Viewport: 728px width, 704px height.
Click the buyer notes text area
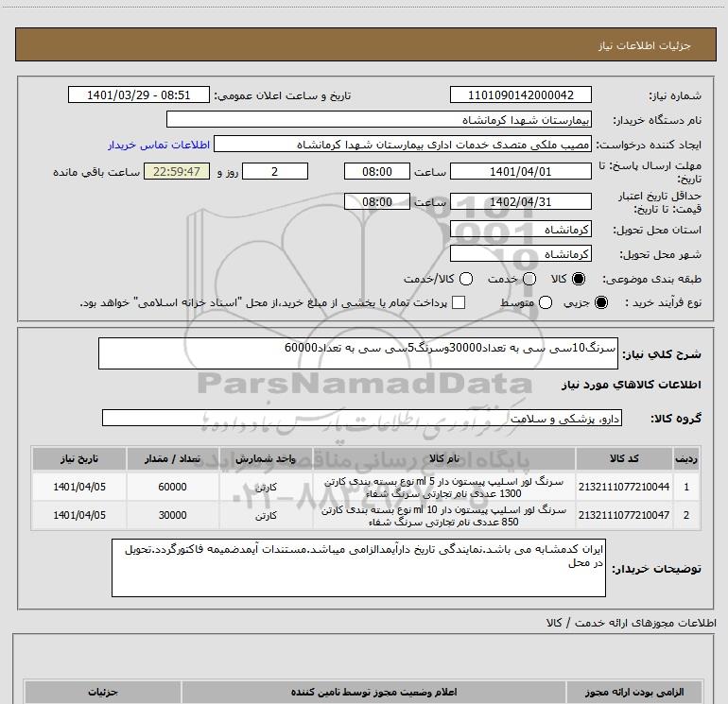(x=358, y=568)
